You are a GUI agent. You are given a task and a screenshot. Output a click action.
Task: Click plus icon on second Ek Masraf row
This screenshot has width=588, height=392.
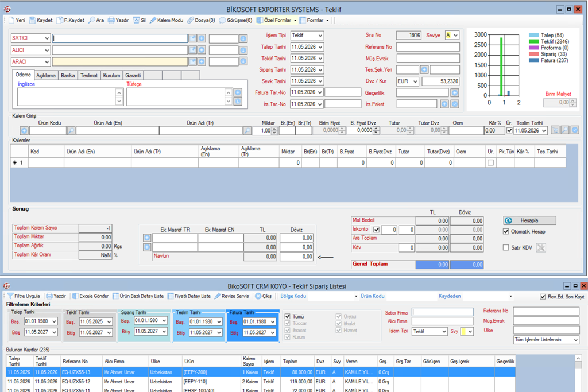click(x=147, y=247)
